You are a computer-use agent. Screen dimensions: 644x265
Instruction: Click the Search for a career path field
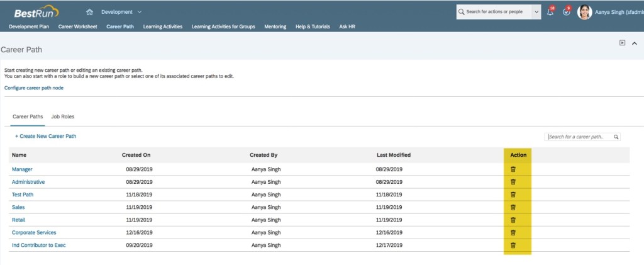pyautogui.click(x=579, y=137)
